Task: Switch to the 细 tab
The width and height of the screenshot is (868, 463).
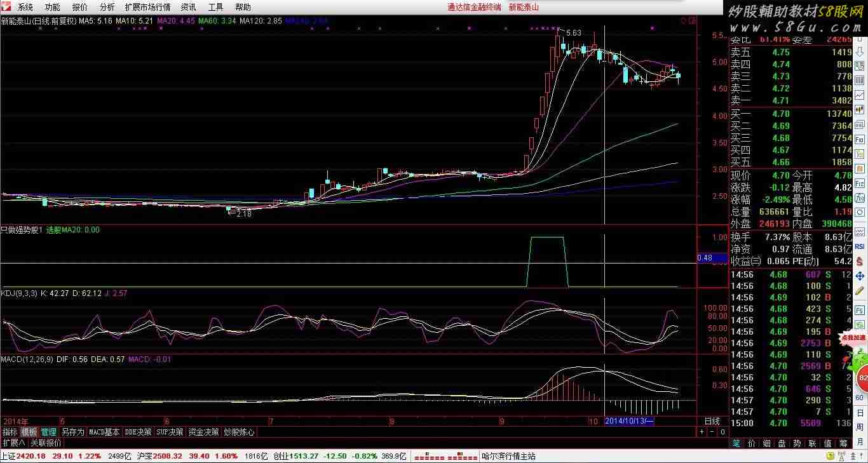Action: [x=767, y=443]
